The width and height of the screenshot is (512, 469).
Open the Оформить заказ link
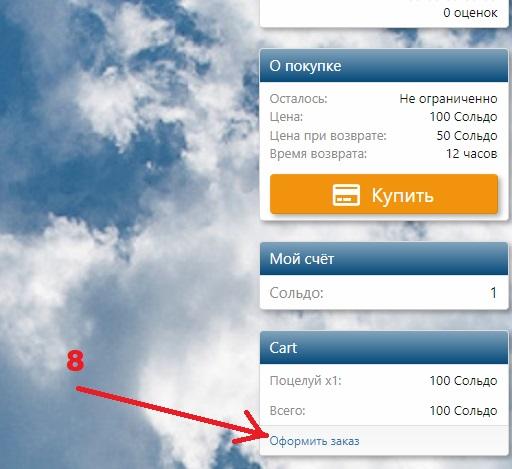click(314, 441)
